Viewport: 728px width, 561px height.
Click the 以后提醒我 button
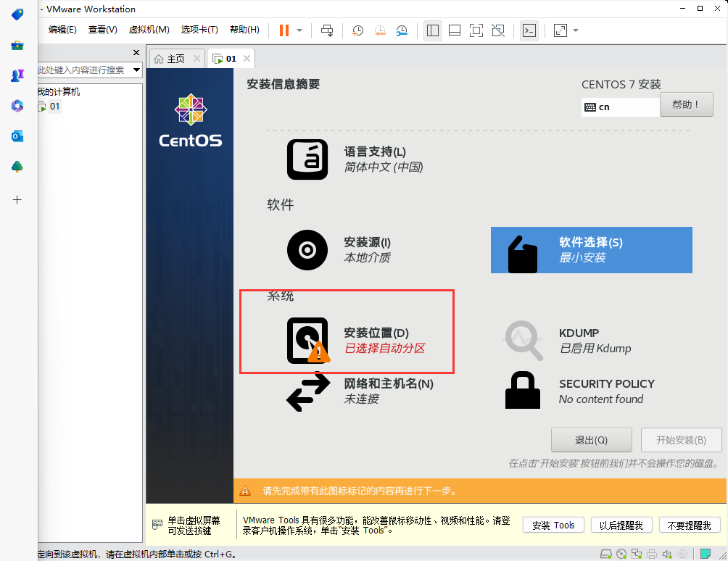621,525
